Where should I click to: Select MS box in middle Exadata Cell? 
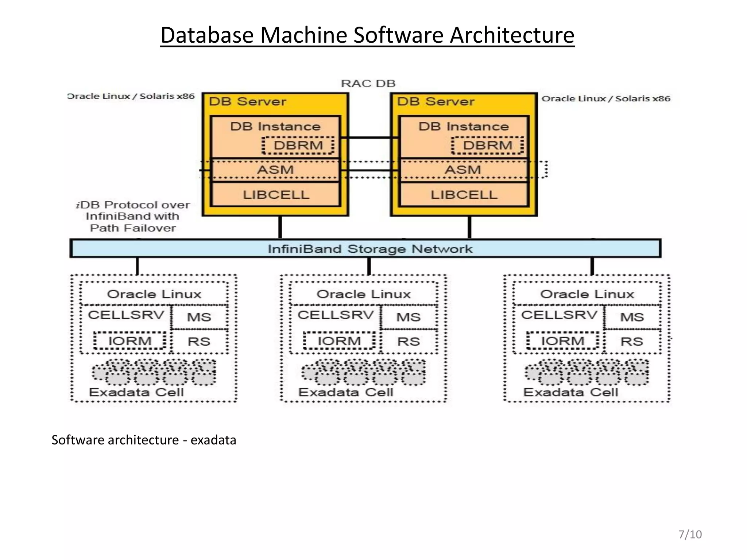coord(409,317)
